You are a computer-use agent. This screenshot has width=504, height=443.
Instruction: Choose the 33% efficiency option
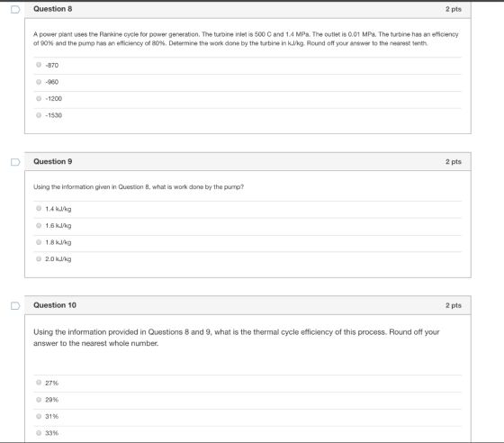[39, 433]
